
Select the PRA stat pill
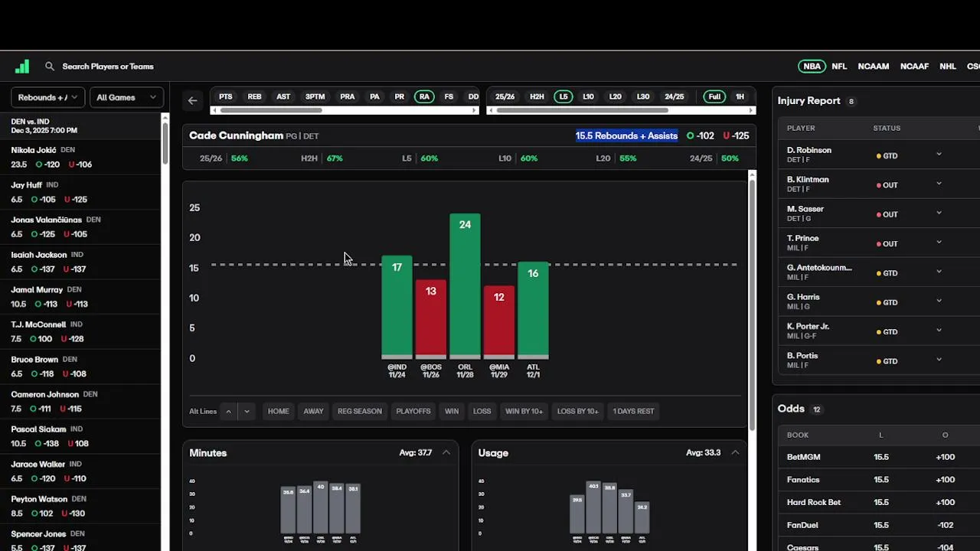click(348, 97)
